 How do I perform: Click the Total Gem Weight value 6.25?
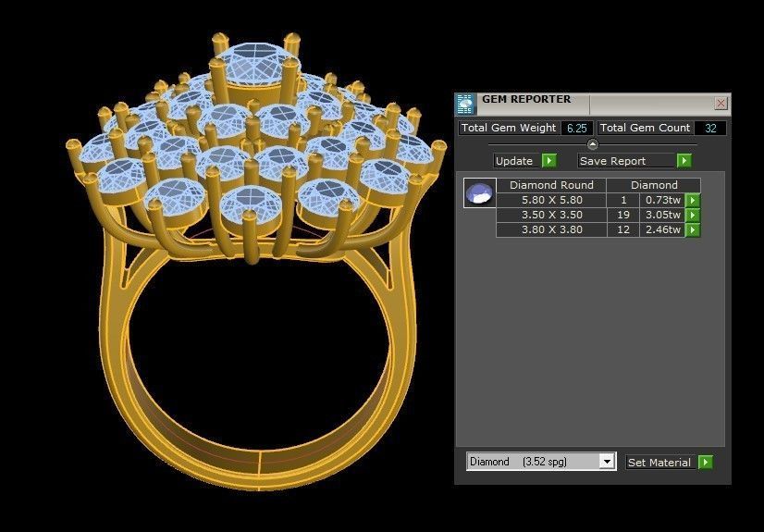(577, 128)
